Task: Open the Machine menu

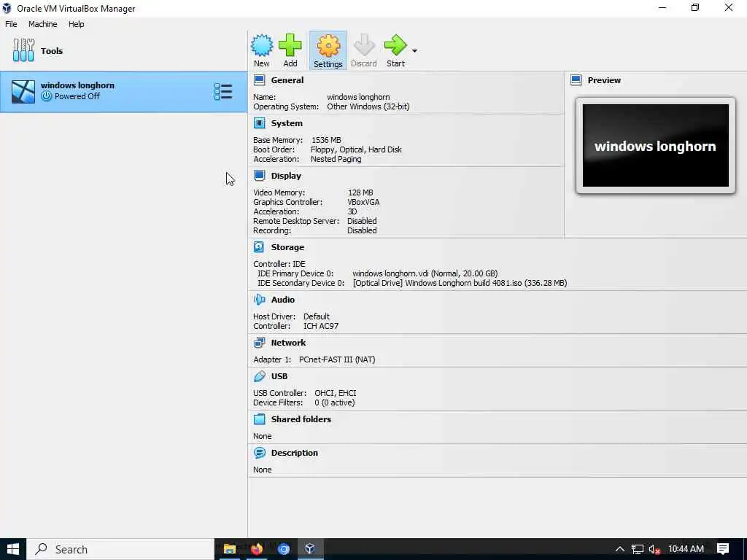Action: click(x=42, y=24)
